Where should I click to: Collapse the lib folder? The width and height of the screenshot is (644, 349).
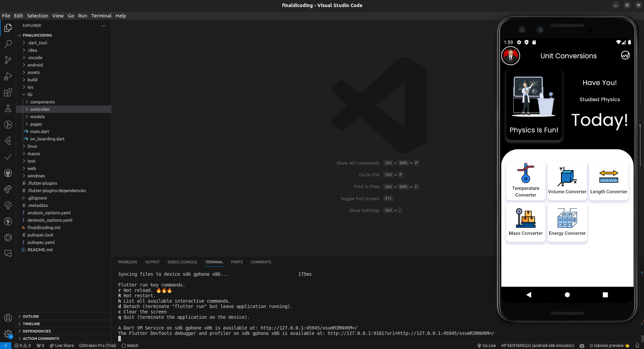pyautogui.click(x=30, y=94)
